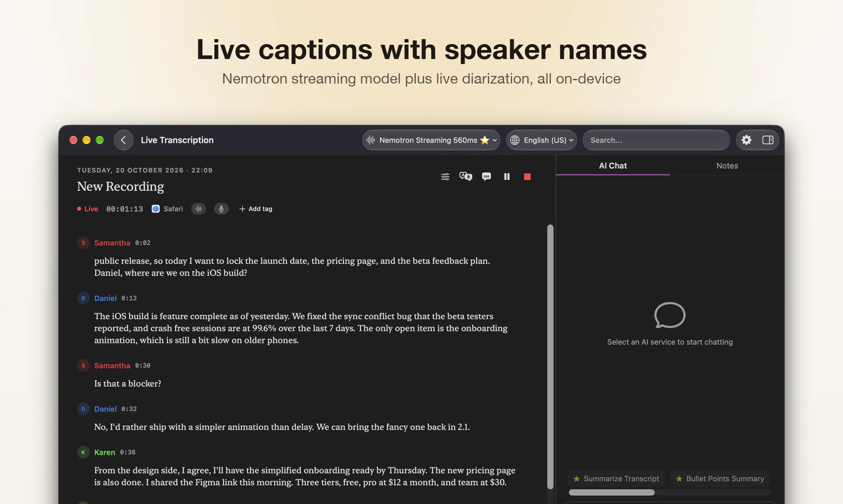Click the Live Transcription window title
This screenshot has width=843, height=504.
177,140
